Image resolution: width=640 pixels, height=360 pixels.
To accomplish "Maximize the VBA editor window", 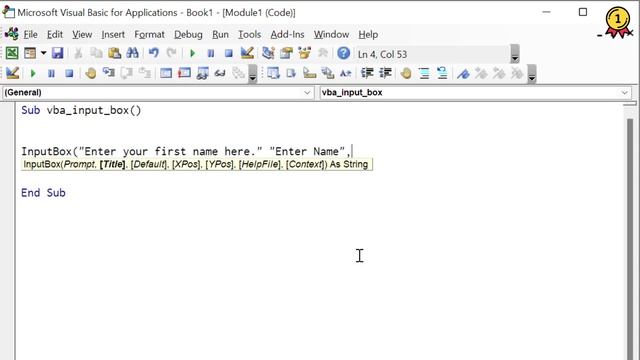I will click(583, 12).
